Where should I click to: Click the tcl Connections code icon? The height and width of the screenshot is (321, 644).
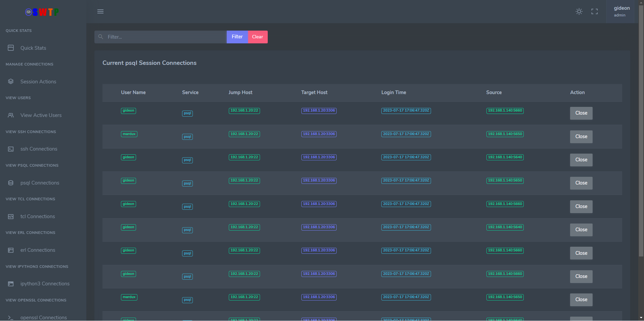pyautogui.click(x=11, y=216)
